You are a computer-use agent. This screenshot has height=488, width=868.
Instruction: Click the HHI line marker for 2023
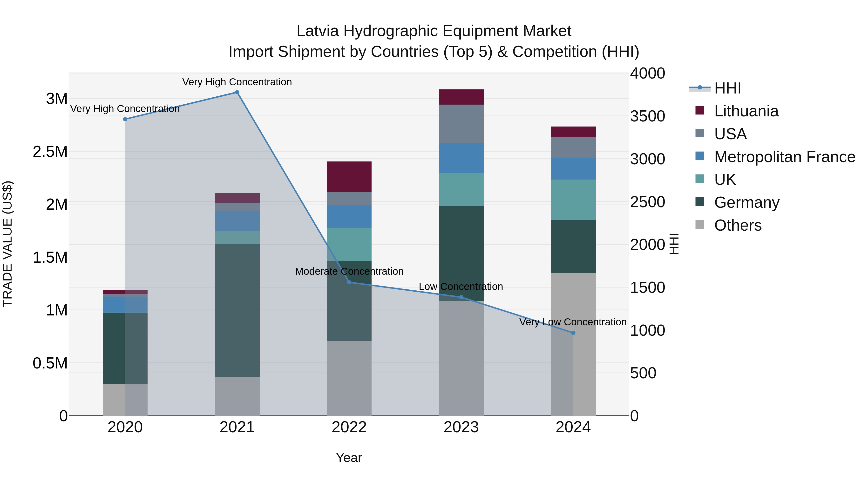pos(461,297)
